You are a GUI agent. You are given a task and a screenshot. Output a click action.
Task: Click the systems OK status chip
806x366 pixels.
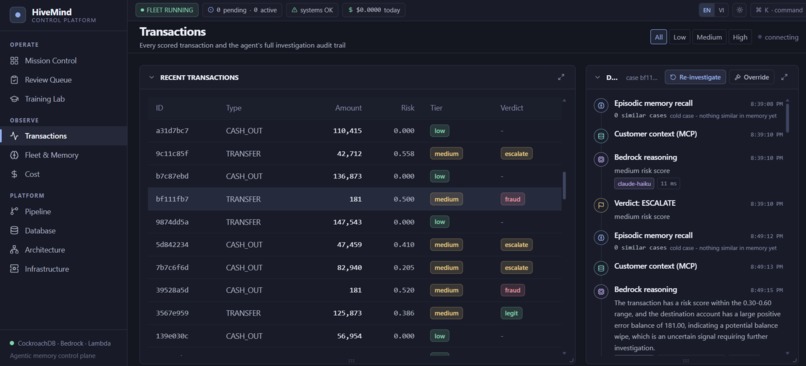(x=312, y=10)
